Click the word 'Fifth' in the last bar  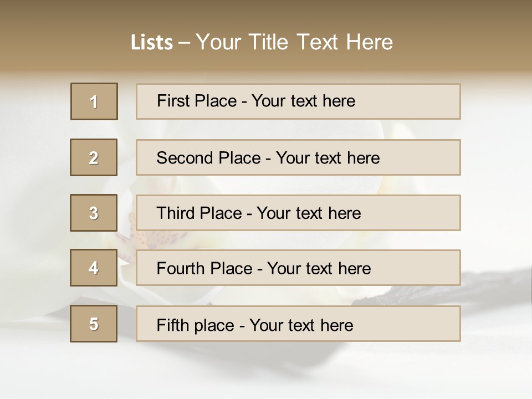(x=173, y=325)
